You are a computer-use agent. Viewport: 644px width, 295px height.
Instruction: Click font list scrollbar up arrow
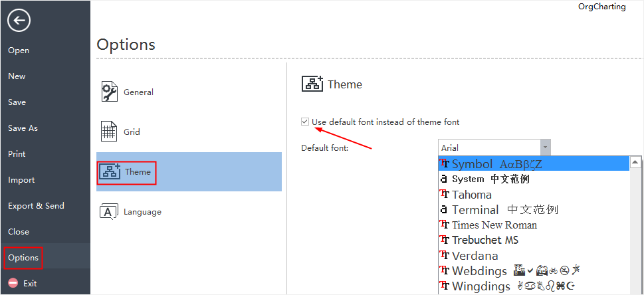coord(635,162)
